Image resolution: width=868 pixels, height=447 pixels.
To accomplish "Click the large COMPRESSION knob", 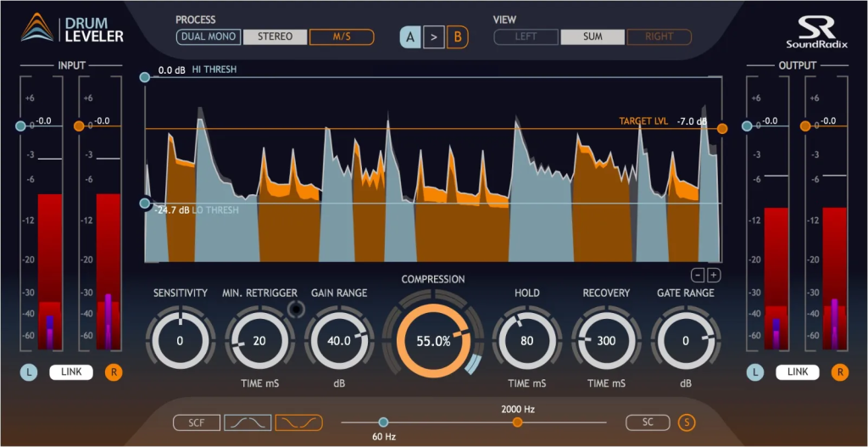I will point(433,341).
